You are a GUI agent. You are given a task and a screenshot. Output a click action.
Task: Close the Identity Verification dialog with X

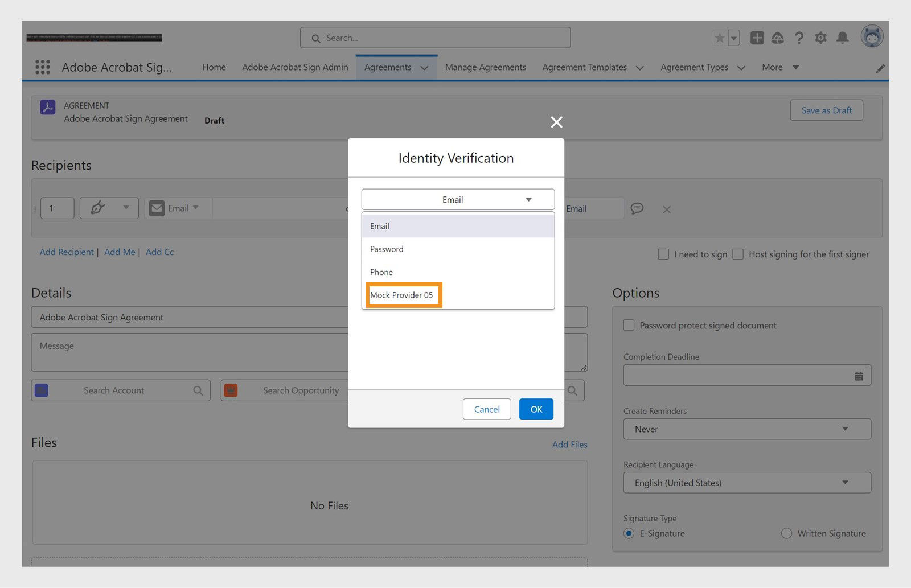[556, 122]
